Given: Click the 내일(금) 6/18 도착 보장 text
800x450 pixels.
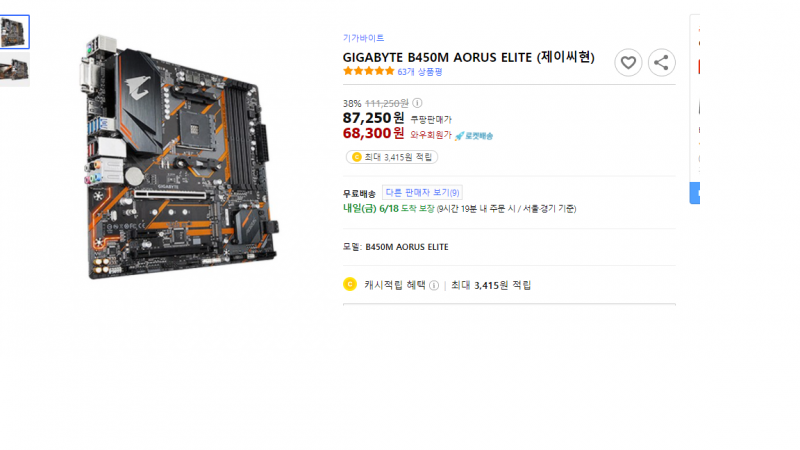Looking at the screenshot, I should click(x=389, y=208).
